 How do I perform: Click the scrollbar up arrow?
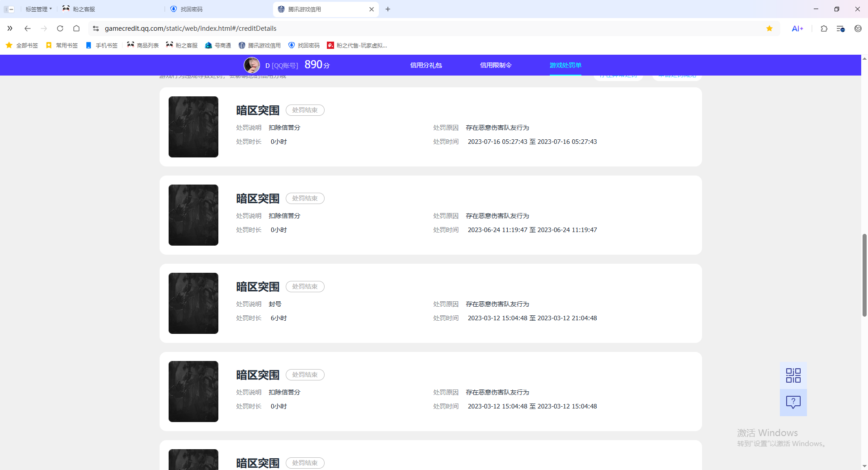click(864, 59)
